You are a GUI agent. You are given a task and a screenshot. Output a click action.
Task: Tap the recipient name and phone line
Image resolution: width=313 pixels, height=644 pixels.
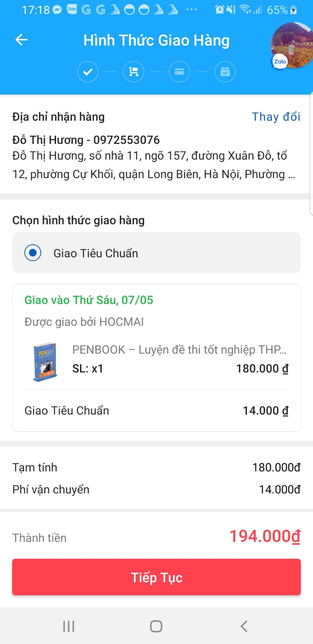86,140
